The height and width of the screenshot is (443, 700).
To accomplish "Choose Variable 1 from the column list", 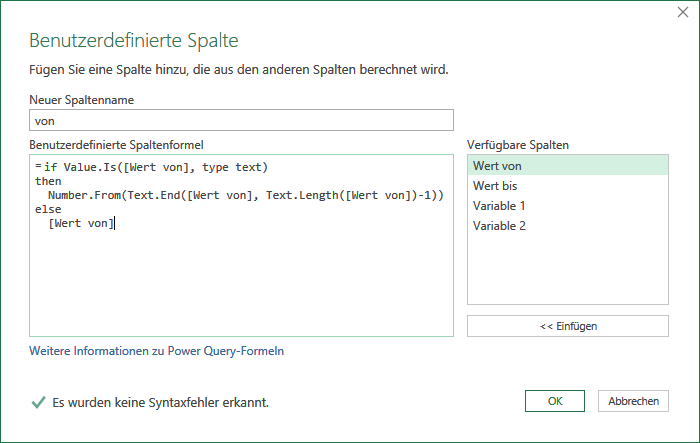I will pos(567,206).
